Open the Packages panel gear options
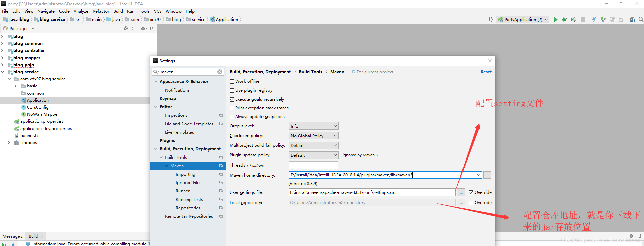The image size is (644, 246). pyautogui.click(x=144, y=28)
